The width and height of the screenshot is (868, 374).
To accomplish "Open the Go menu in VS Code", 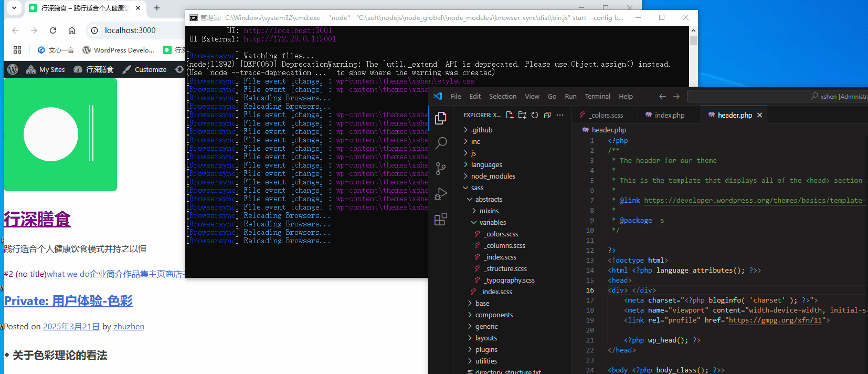I will tap(552, 96).
